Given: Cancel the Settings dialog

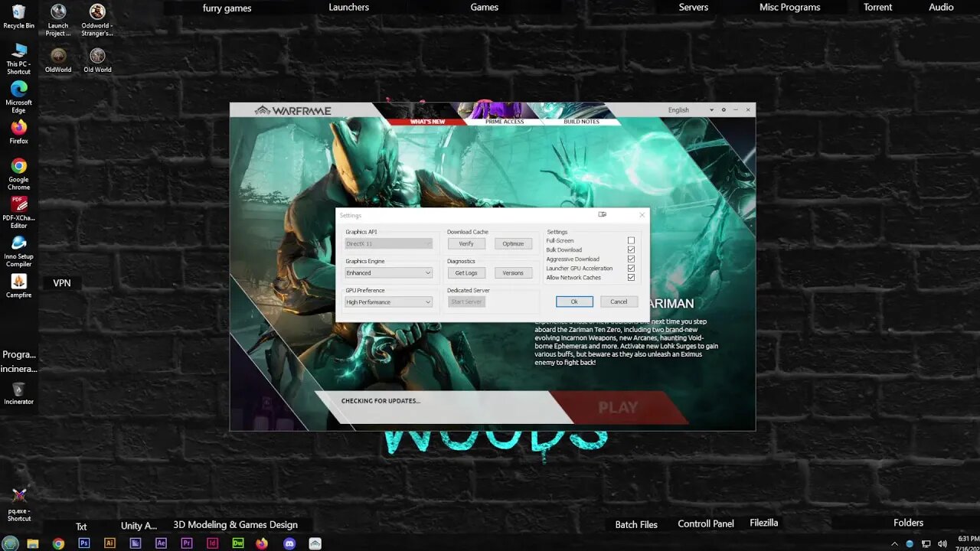Looking at the screenshot, I should click(619, 302).
